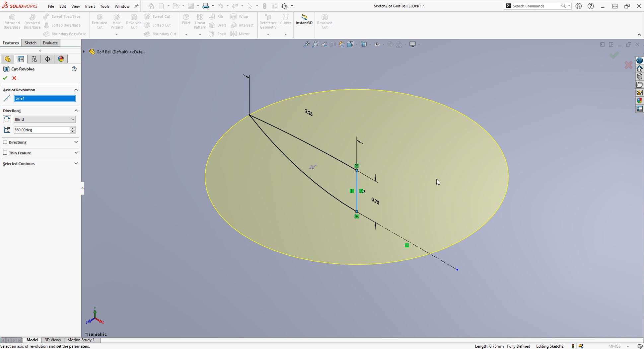Click the Line1 axis selection field
This screenshot has width=644, height=349.
(44, 98)
